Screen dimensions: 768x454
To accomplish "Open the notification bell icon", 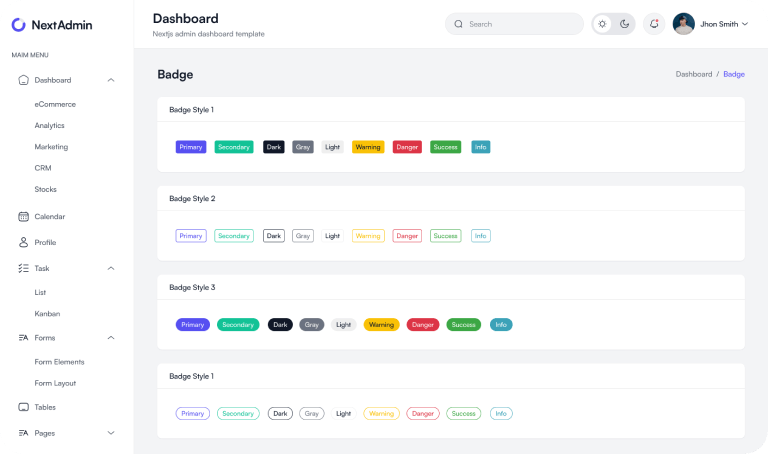I will (654, 24).
